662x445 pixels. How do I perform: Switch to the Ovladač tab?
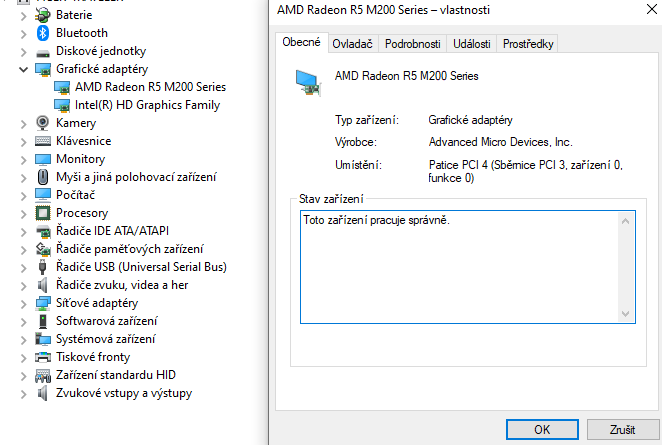tap(353, 44)
